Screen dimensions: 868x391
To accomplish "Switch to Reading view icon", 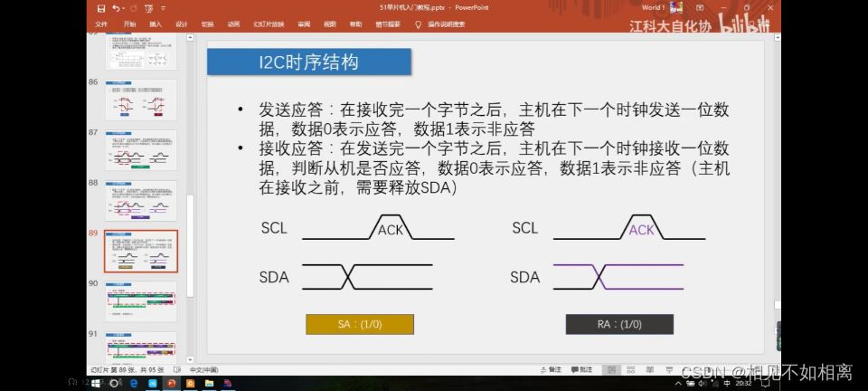I will point(650,369).
